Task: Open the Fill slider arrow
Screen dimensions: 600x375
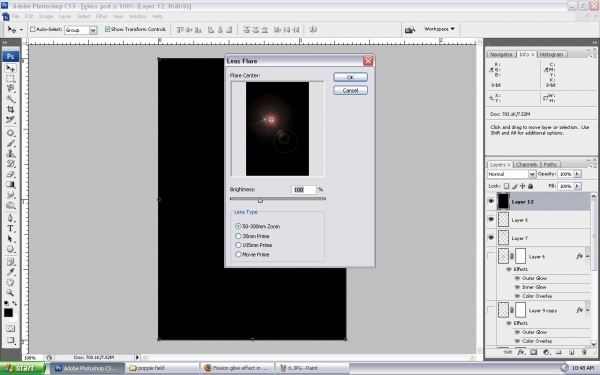Action: tap(577, 186)
